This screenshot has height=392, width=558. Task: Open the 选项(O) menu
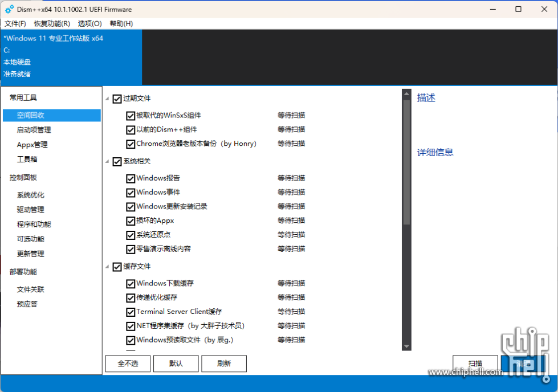pyautogui.click(x=89, y=23)
